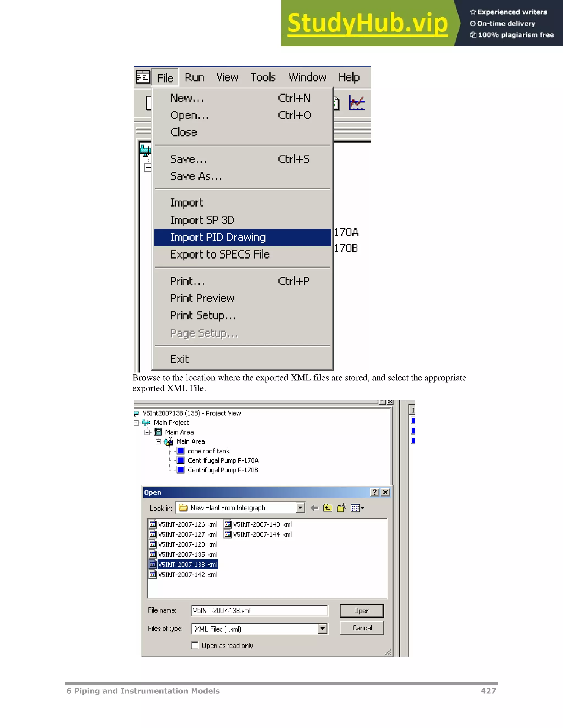Click the cone roof tank blue icon

point(181,451)
